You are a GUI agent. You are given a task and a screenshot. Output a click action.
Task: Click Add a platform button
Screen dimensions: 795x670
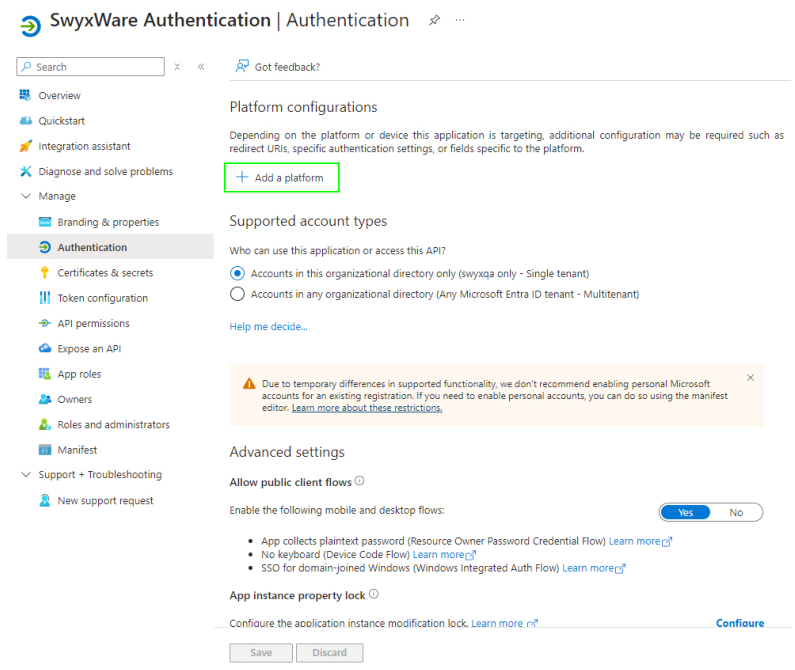pos(280,178)
